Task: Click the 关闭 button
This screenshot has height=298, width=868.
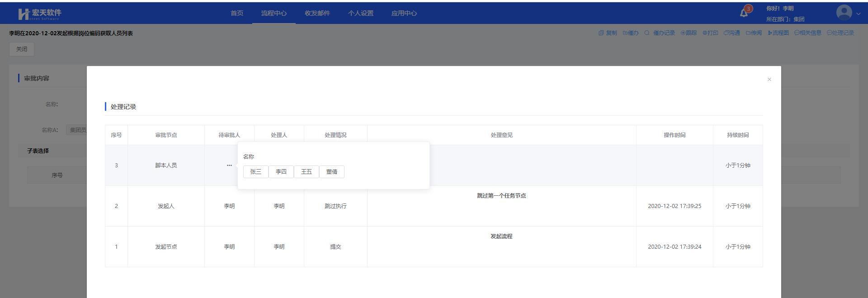Action: pyautogui.click(x=22, y=49)
